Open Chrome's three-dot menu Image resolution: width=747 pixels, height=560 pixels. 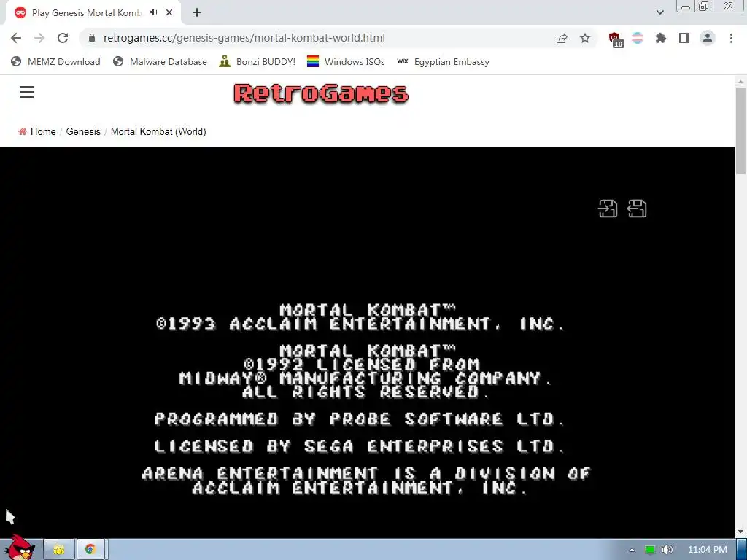731,38
